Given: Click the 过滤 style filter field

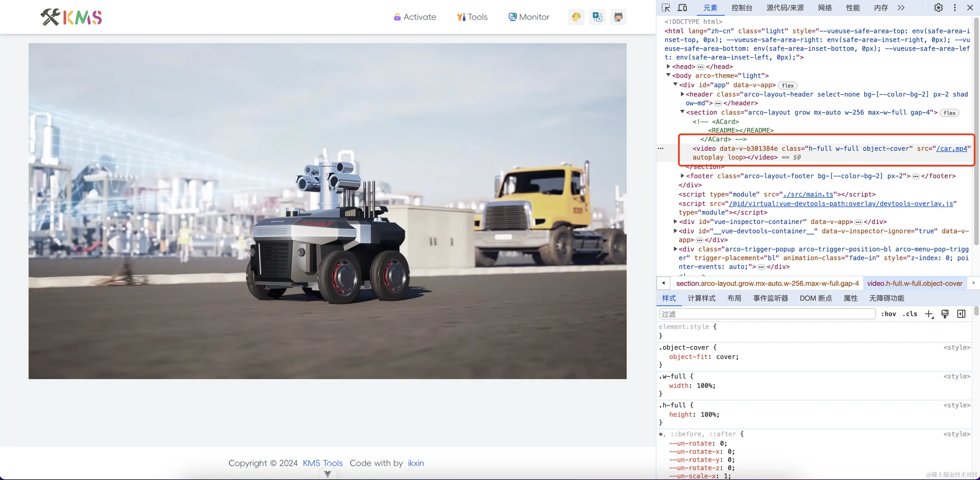Looking at the screenshot, I should (x=766, y=314).
